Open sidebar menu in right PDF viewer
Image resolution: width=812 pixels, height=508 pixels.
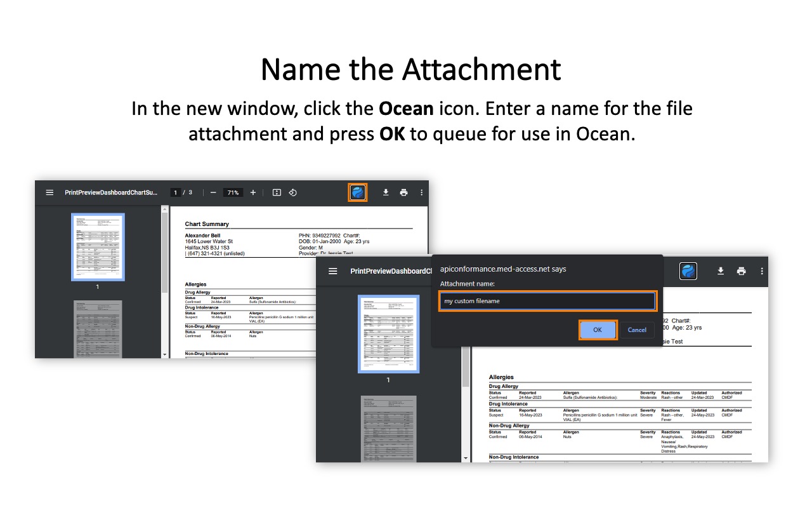tap(333, 271)
